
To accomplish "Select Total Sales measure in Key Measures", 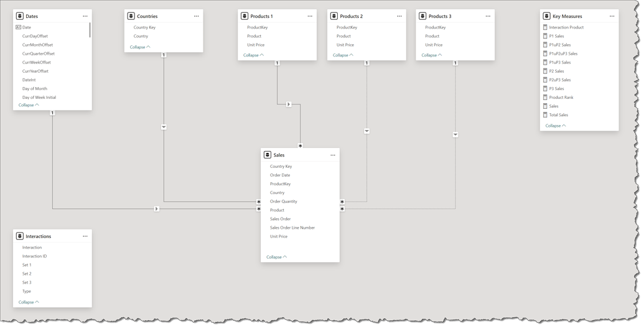I will pos(558,115).
